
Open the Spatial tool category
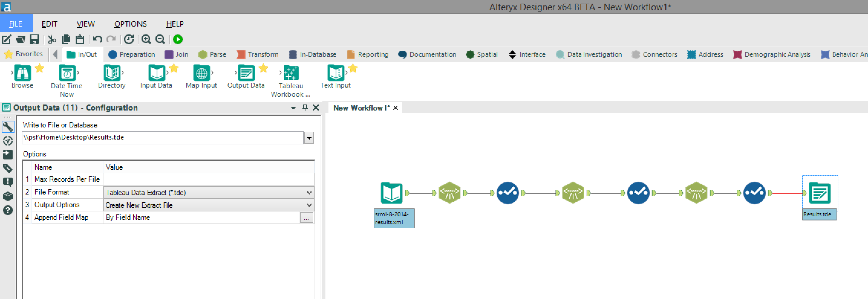(x=481, y=54)
